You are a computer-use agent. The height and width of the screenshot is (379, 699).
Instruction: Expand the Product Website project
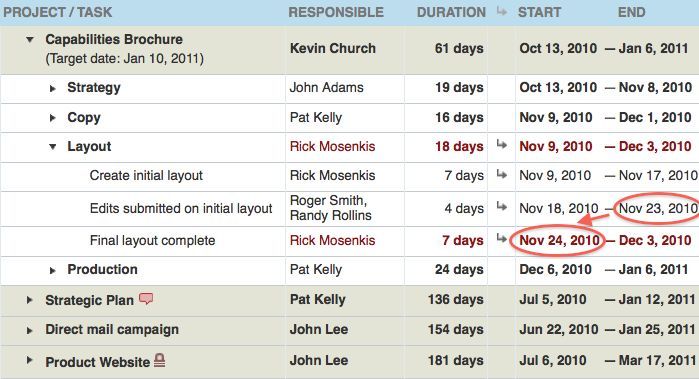(29, 360)
